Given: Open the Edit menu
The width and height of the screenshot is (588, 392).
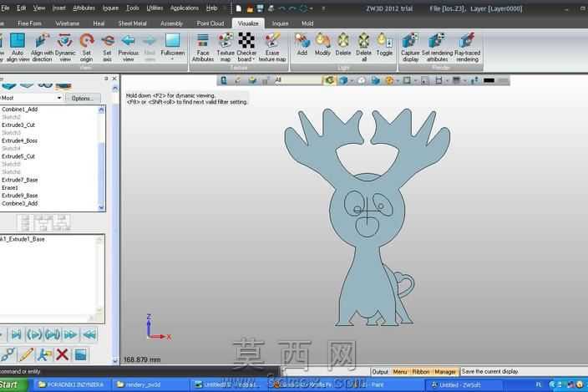Looking at the screenshot, I should point(22,8).
